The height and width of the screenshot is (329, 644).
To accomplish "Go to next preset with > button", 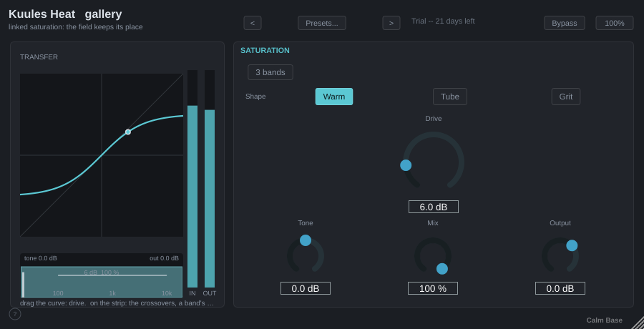I will click(x=391, y=23).
